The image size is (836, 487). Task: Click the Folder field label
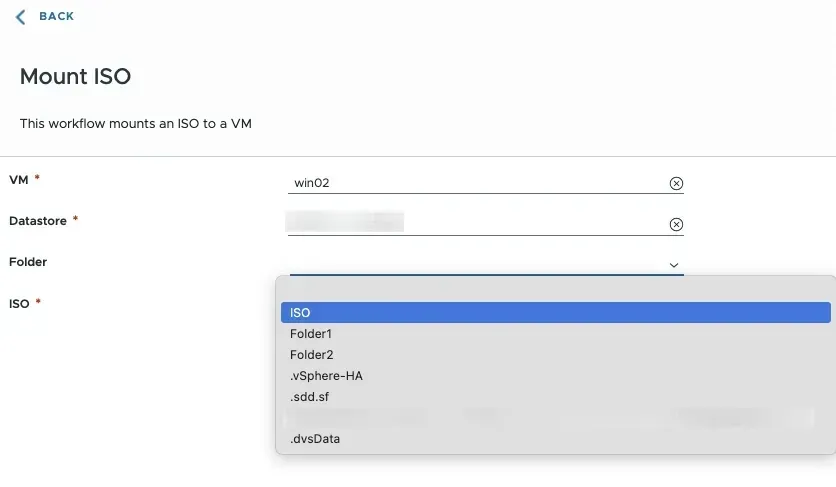point(28,262)
